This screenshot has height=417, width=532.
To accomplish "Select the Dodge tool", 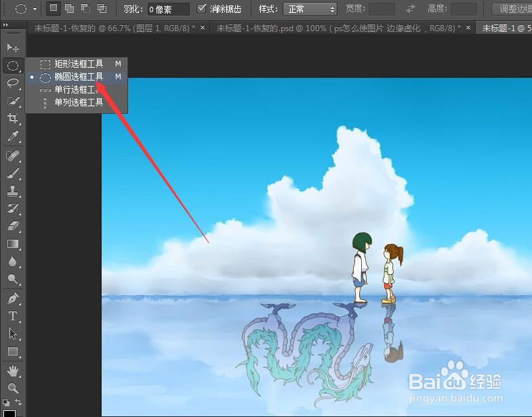I will (x=13, y=279).
